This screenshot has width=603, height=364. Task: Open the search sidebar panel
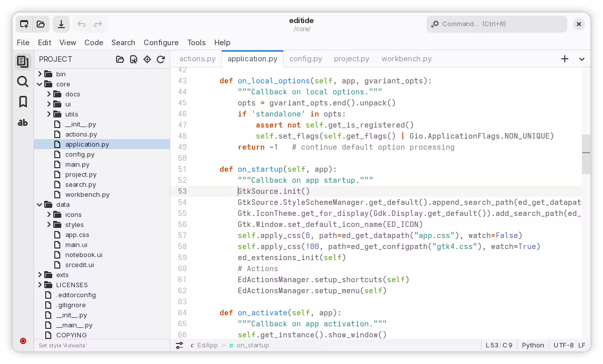click(23, 81)
